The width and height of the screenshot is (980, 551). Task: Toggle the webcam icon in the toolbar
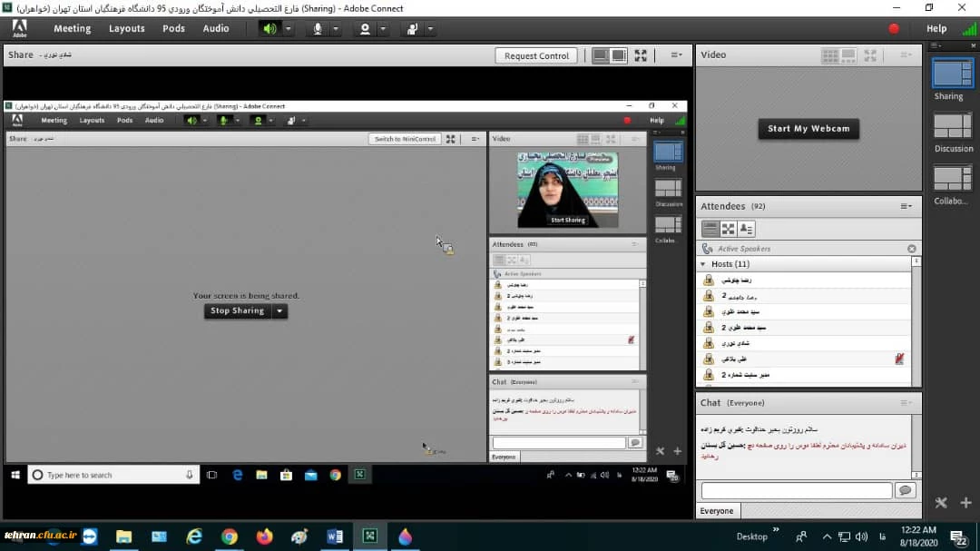tap(365, 29)
